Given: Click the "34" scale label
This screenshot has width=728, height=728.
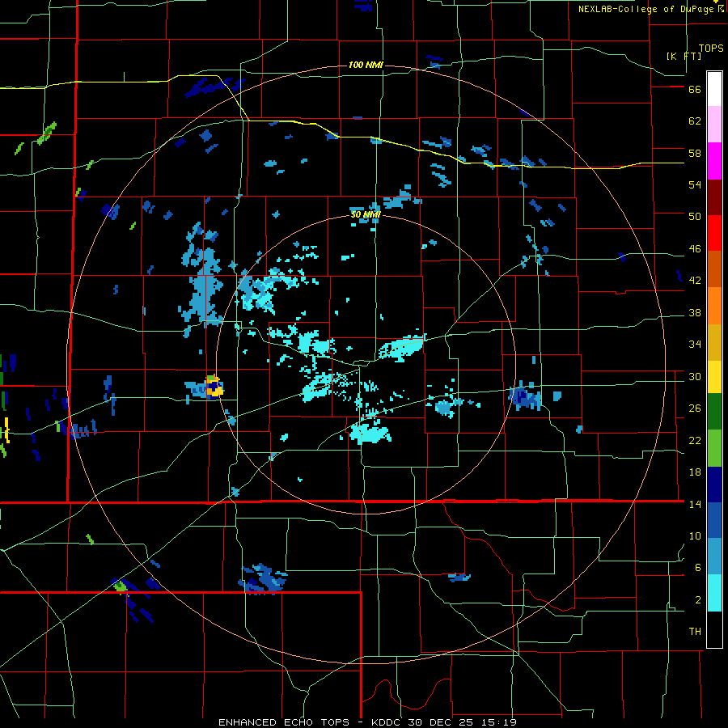Looking at the screenshot, I should pyautogui.click(x=695, y=344).
